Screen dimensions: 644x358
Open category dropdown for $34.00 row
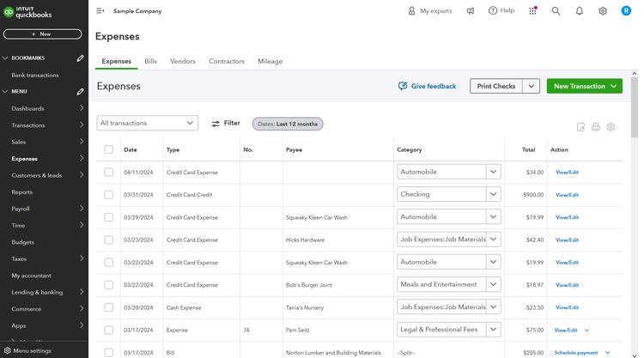point(493,172)
